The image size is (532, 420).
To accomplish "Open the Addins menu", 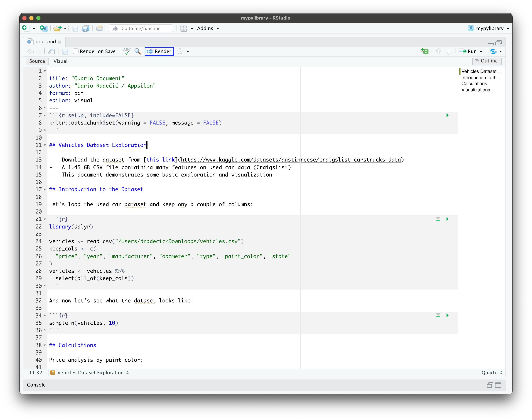I will tap(208, 29).
